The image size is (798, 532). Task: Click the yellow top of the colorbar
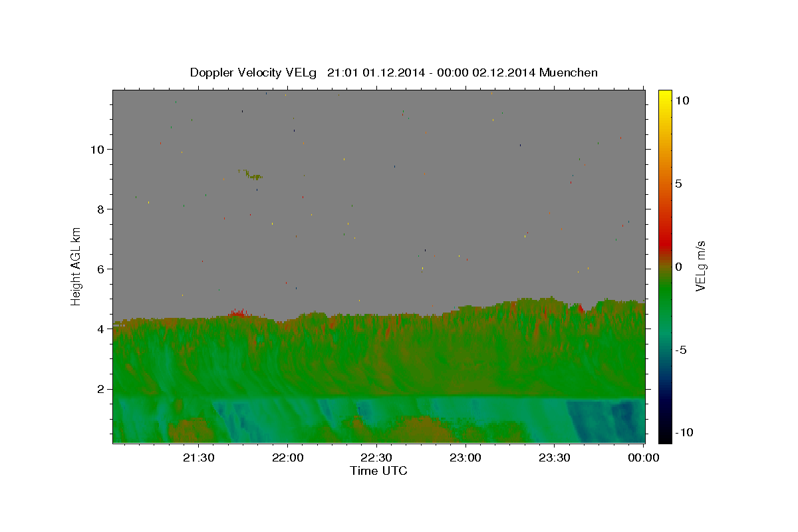tap(664, 96)
